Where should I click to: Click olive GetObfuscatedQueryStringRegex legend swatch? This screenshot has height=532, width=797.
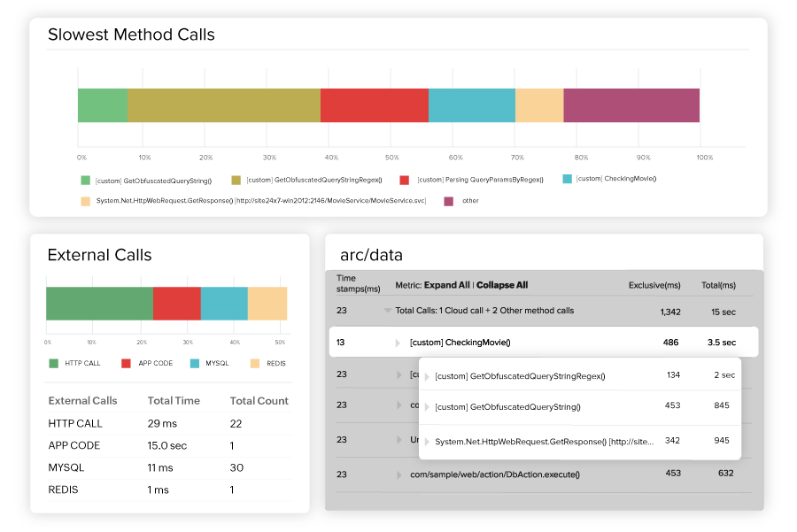(x=236, y=181)
